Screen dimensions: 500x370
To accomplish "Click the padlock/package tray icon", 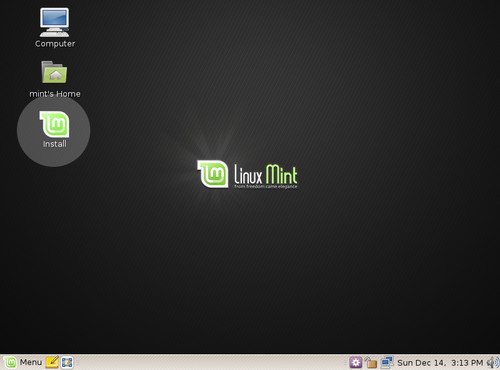I will (x=371, y=362).
